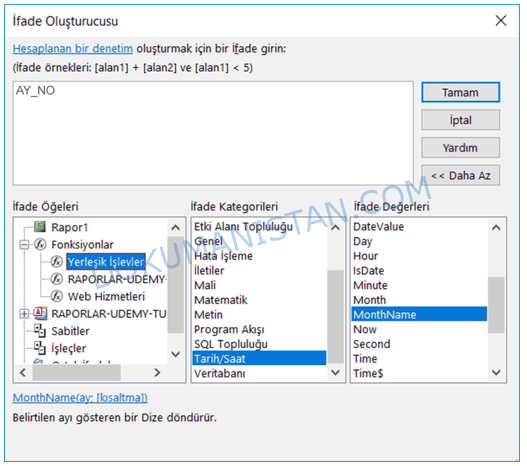The image size is (527, 466).
Task: Collapse the builder with Daha Az
Action: click(460, 175)
